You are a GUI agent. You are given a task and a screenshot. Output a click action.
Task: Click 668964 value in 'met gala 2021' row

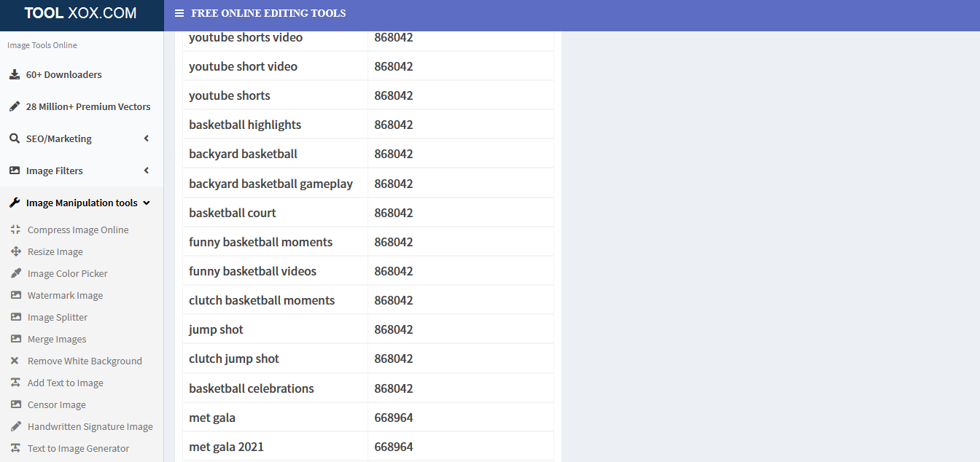(394, 447)
